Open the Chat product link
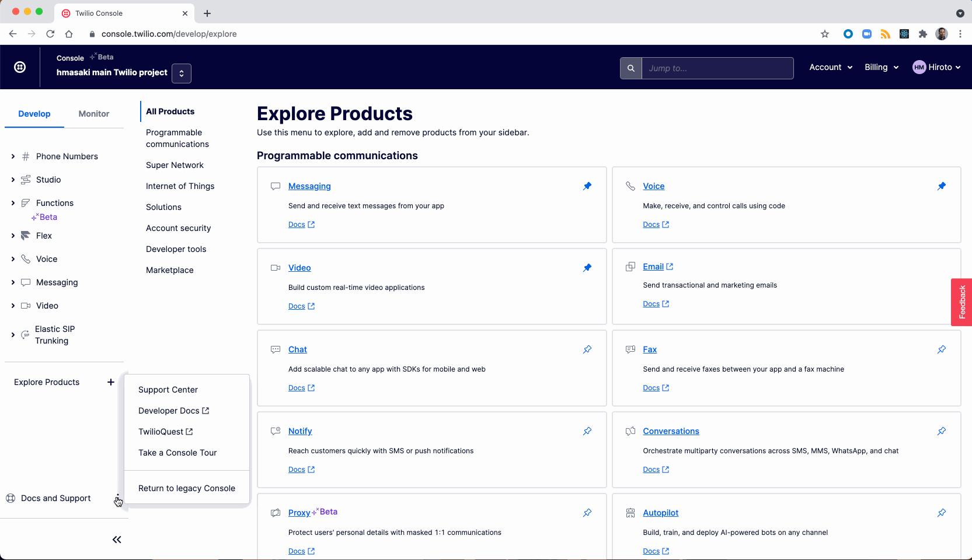Viewport: 972px width, 560px height. coord(298,349)
